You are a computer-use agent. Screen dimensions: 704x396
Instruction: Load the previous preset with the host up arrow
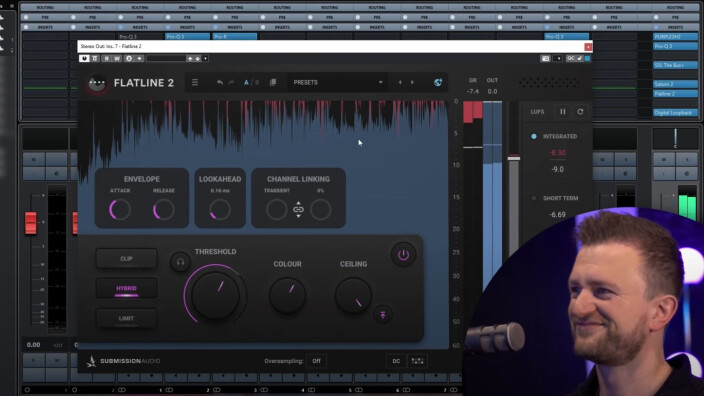(x=190, y=58)
